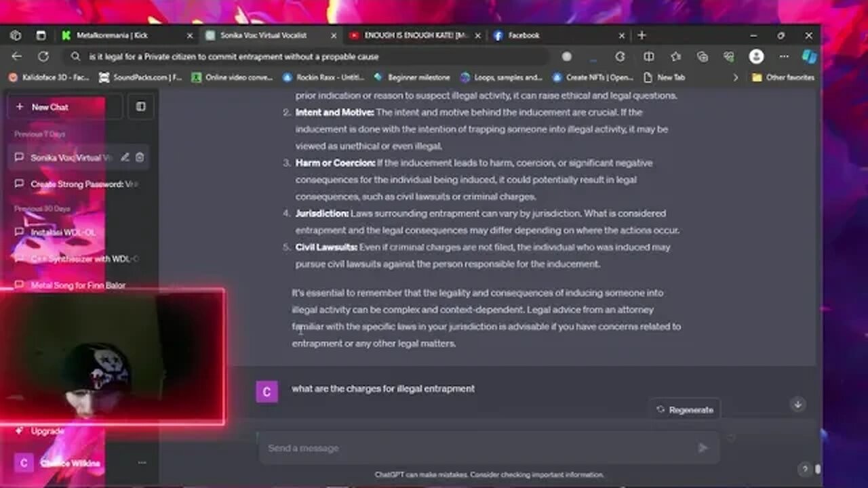868x488 pixels.
Task: Open the Edge workspaces icon
Action: 16,35
